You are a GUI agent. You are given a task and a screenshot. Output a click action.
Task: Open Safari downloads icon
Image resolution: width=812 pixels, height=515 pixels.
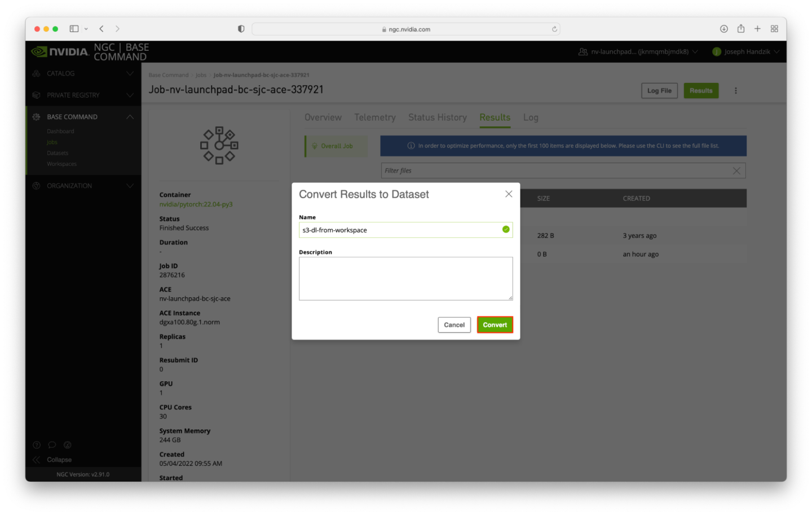(x=723, y=29)
